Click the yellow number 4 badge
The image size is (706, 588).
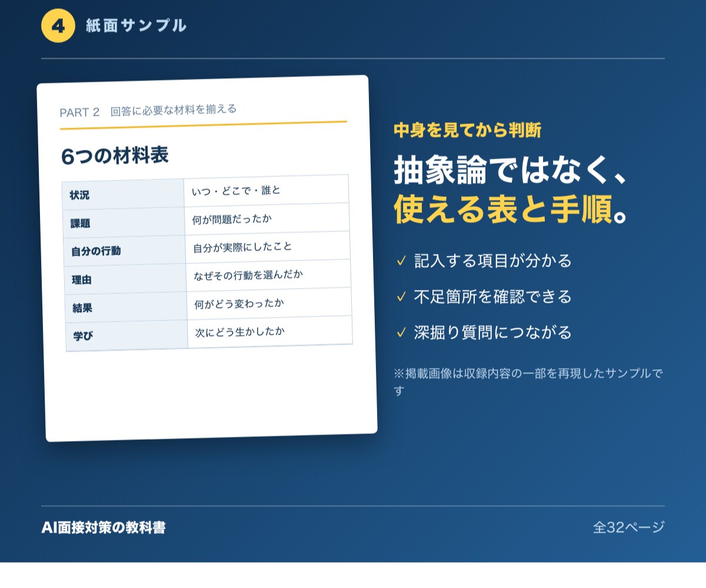click(58, 26)
